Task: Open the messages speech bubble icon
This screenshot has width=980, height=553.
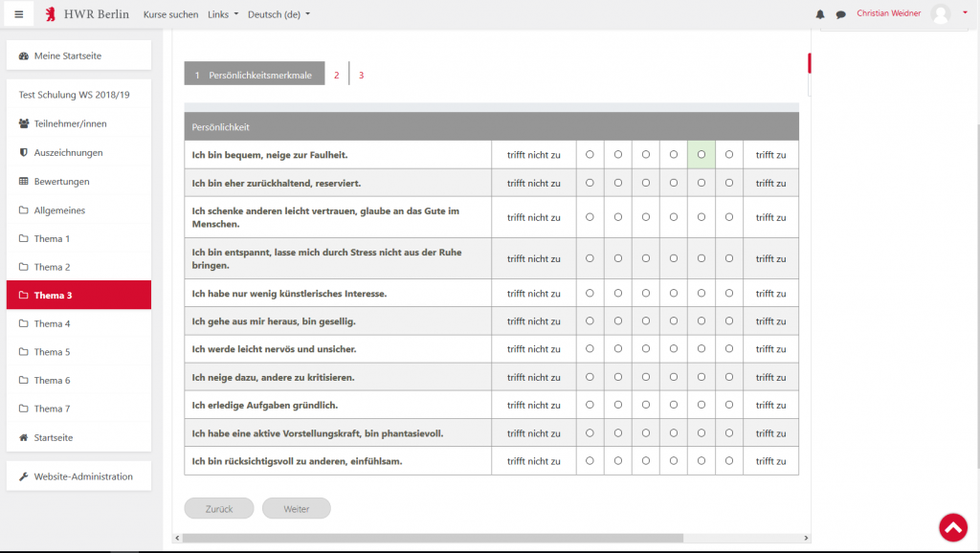Action: (840, 14)
